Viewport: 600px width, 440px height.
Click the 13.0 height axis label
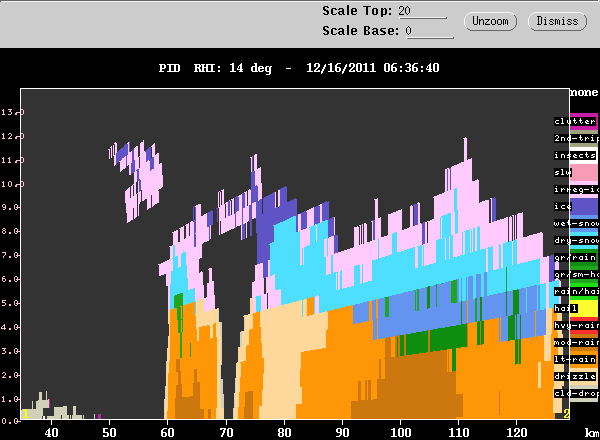tap(12, 112)
